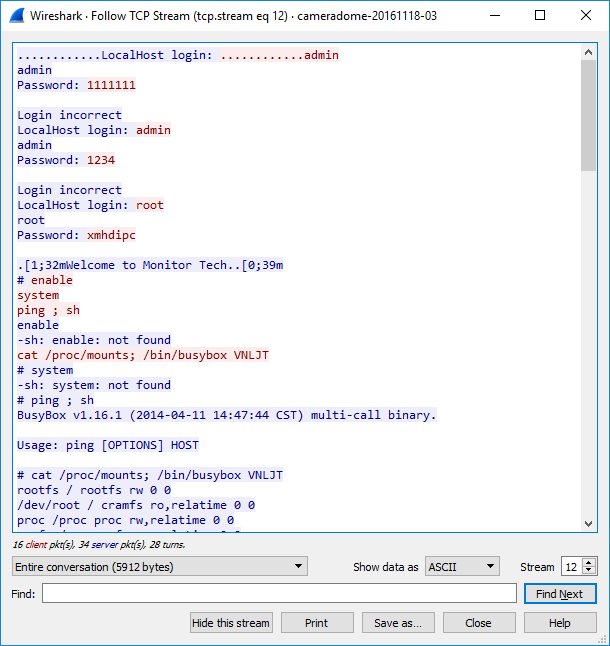This screenshot has width=610, height=646.
Task: Open Help for this dialog
Action: click(560, 623)
